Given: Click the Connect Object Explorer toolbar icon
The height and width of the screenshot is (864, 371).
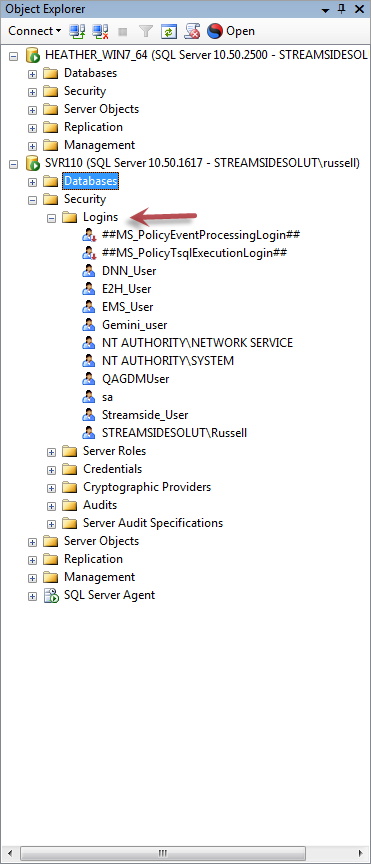Looking at the screenshot, I should tap(76, 31).
